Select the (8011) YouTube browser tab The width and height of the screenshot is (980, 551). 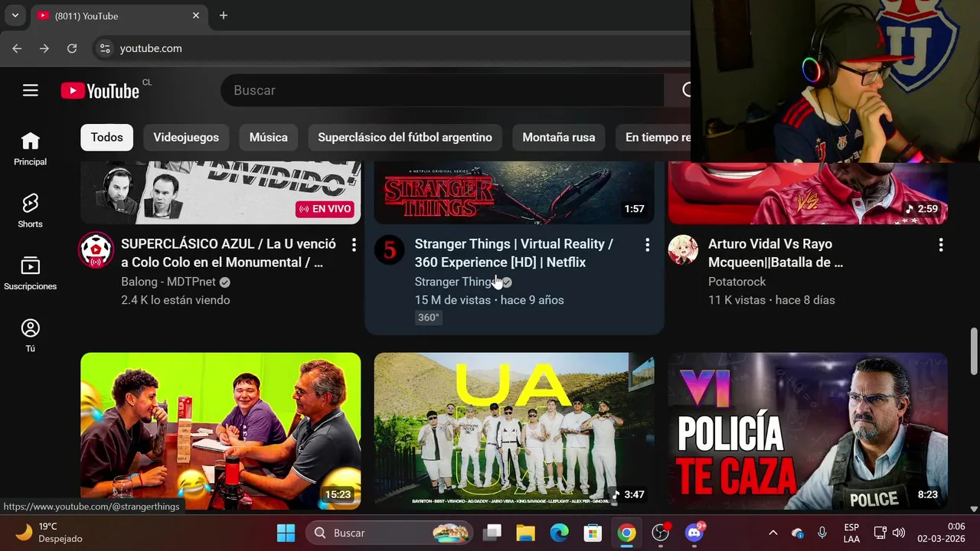point(119,15)
